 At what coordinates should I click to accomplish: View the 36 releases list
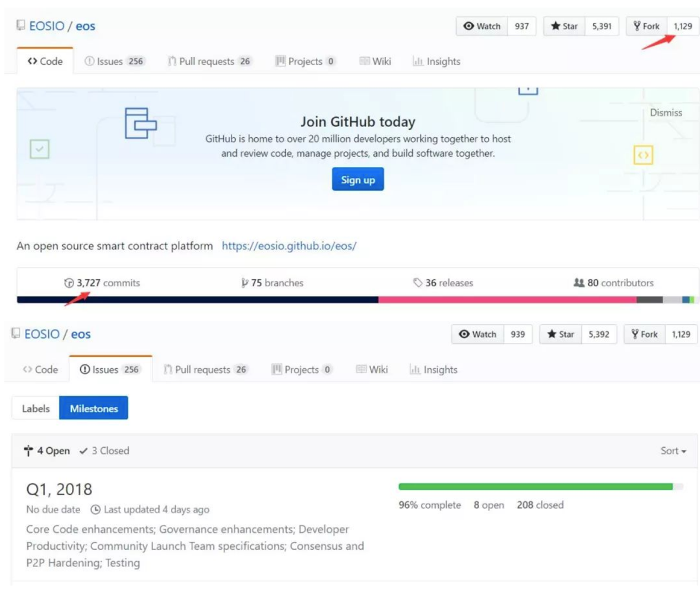coord(444,283)
